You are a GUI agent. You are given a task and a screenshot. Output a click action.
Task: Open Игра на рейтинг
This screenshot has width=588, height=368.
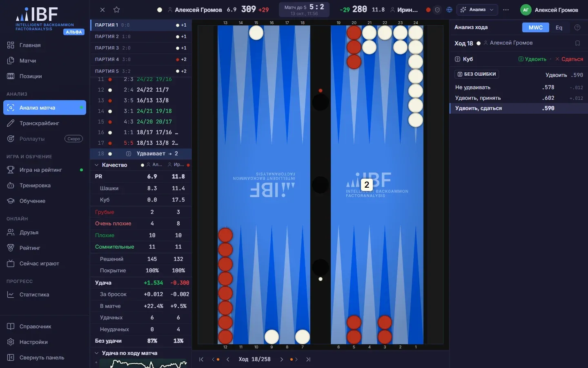coord(45,170)
